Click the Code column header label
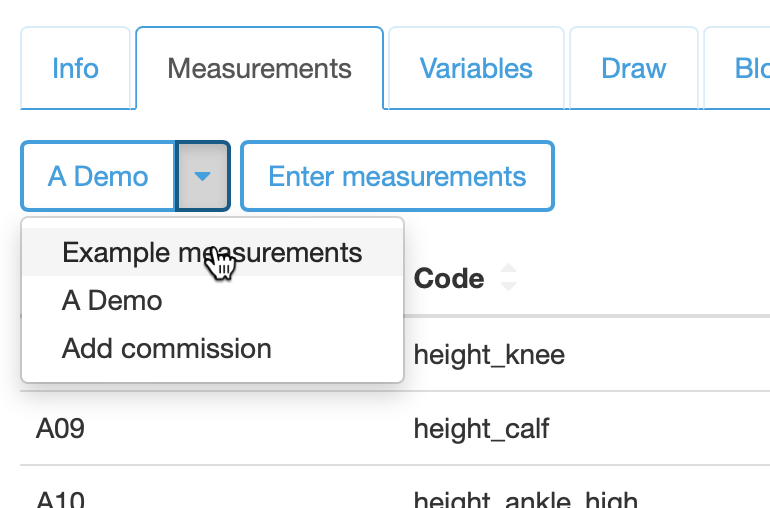The image size is (770, 508). click(449, 278)
